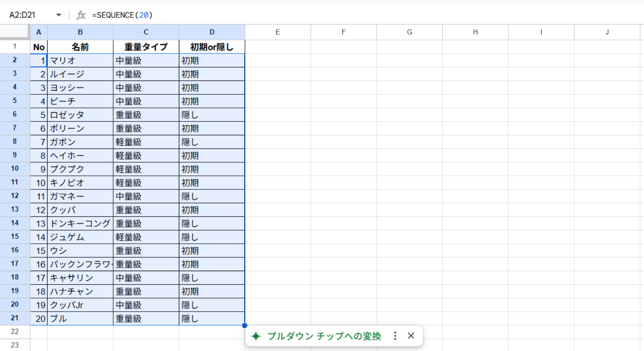The image size is (644, 351).
Task: Click the No header cell
Action: pos(39,47)
